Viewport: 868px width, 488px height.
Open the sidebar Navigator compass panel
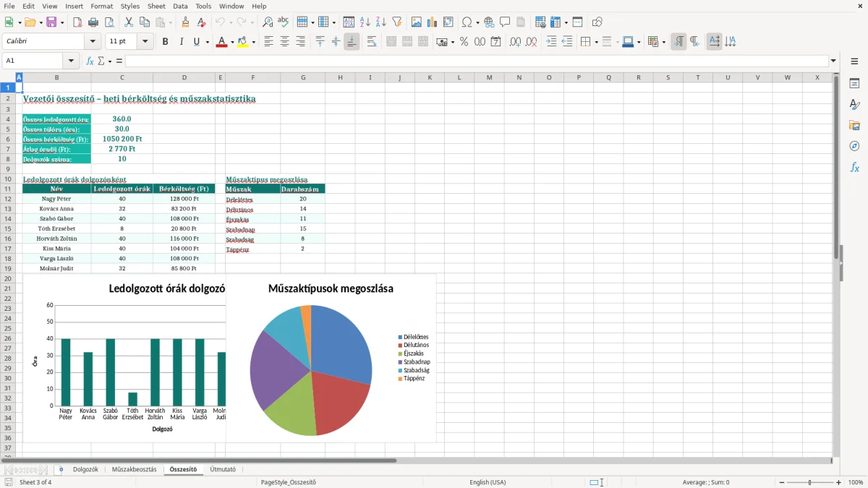854,147
